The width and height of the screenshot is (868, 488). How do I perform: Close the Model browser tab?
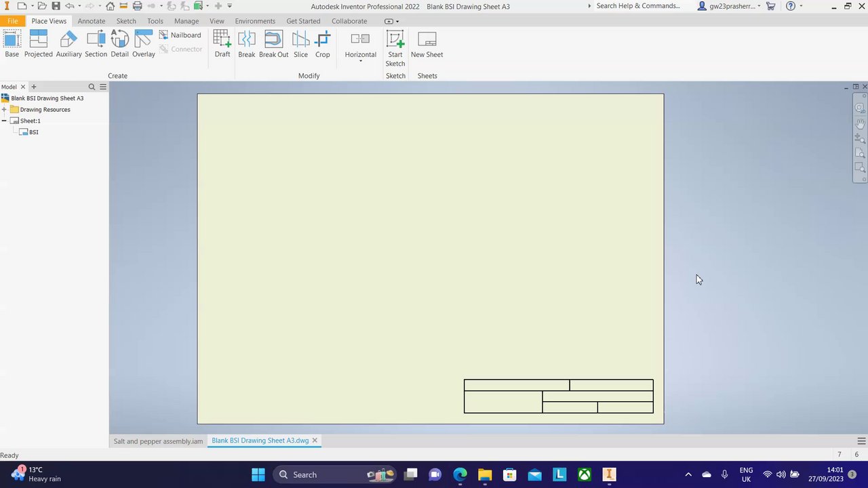22,87
